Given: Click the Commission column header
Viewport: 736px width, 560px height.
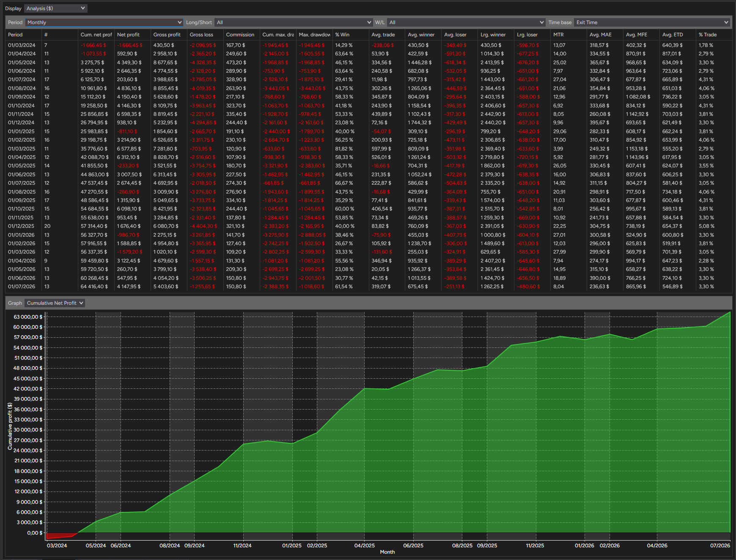Looking at the screenshot, I should tap(242, 35).
